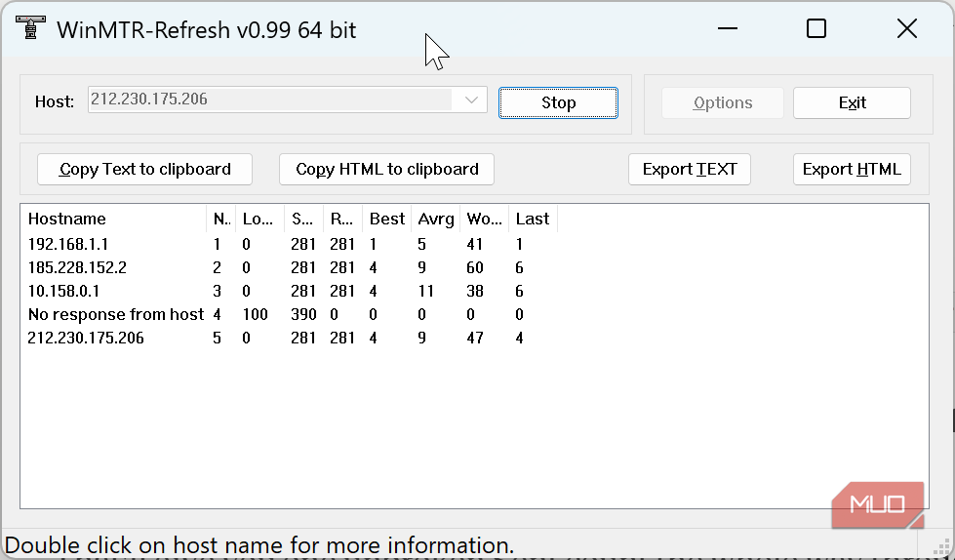
Task: Click the Loss column header
Action: tap(260, 219)
